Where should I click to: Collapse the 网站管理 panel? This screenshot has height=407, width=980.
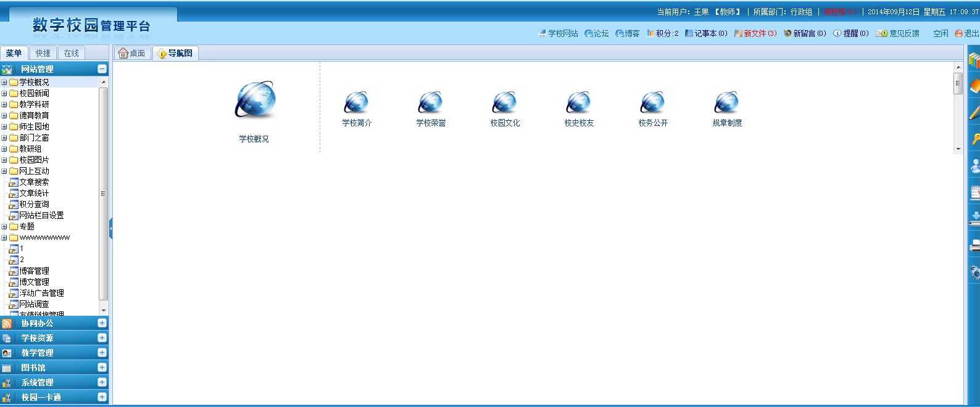pos(102,69)
